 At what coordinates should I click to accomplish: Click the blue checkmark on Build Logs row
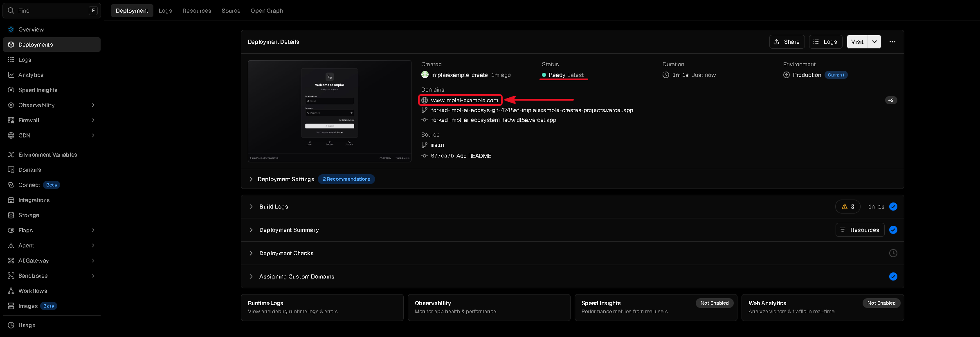(x=893, y=207)
